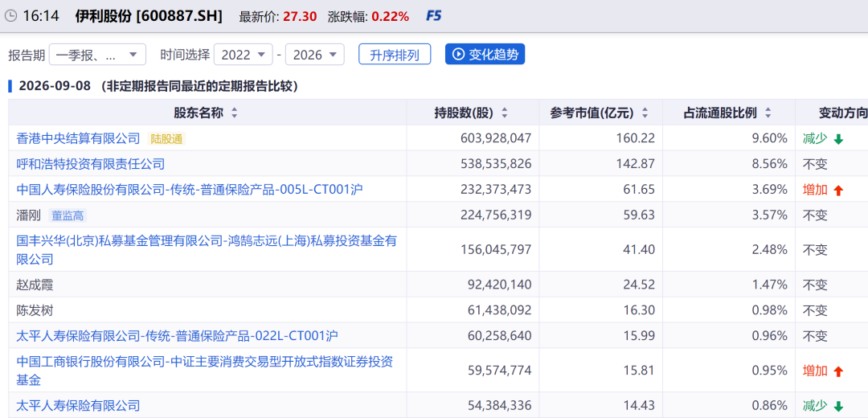Sort by 持股数(股) column arrows

click(x=504, y=113)
